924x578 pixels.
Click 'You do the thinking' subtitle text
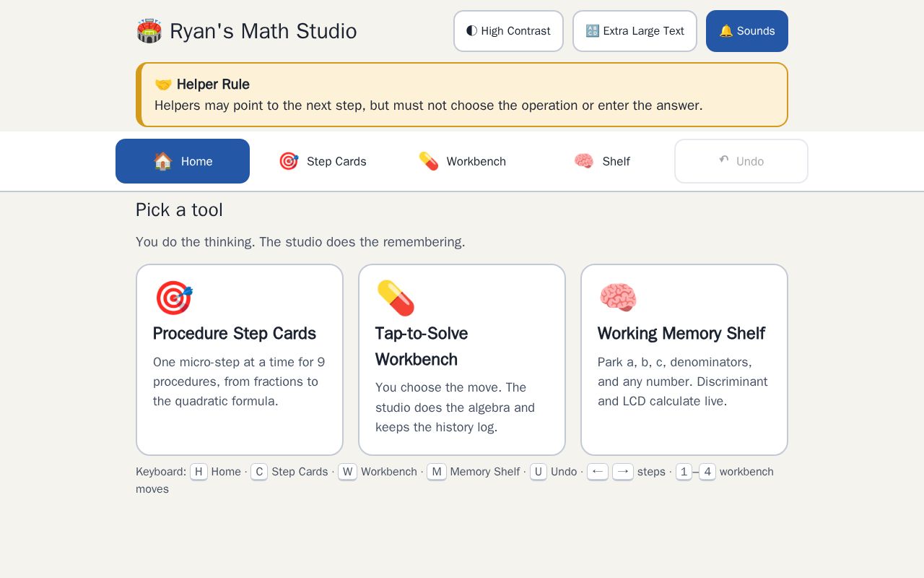point(300,242)
